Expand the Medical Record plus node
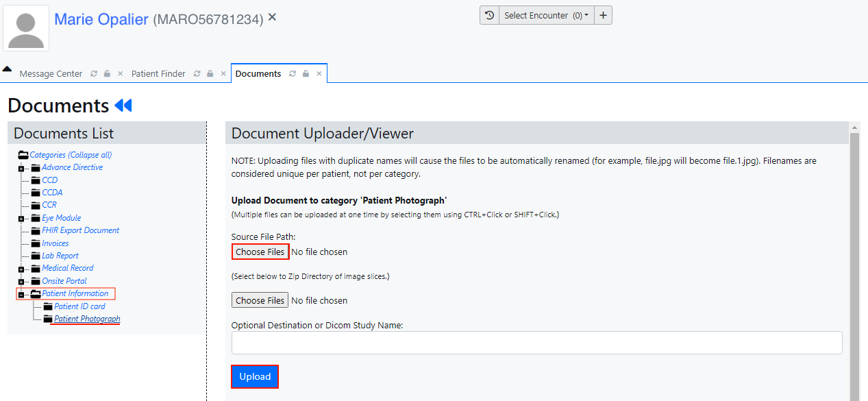 [21, 269]
